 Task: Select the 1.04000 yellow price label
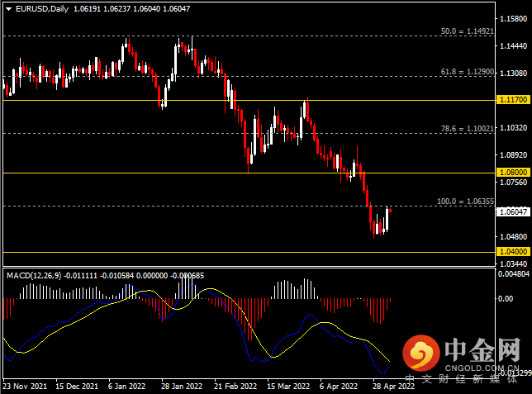pos(513,252)
